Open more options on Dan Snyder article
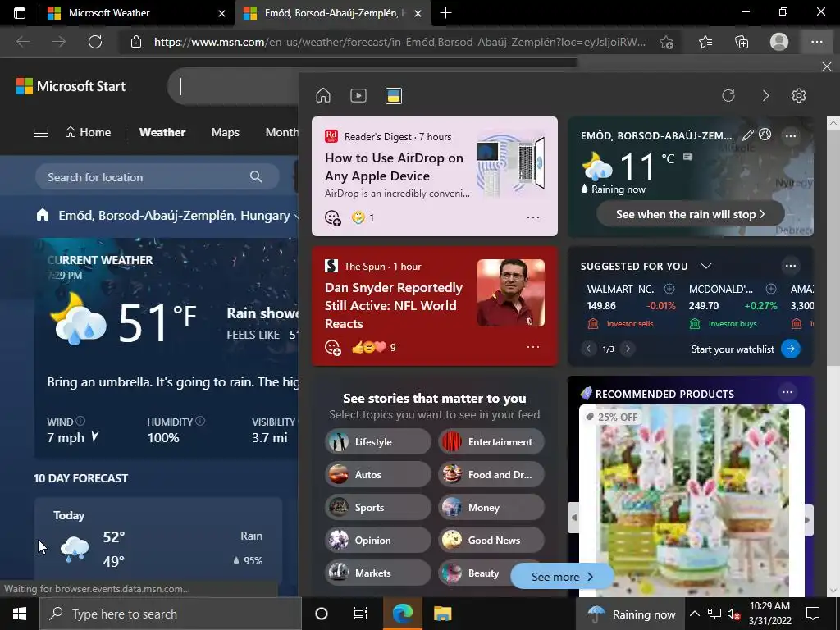 [x=533, y=347]
